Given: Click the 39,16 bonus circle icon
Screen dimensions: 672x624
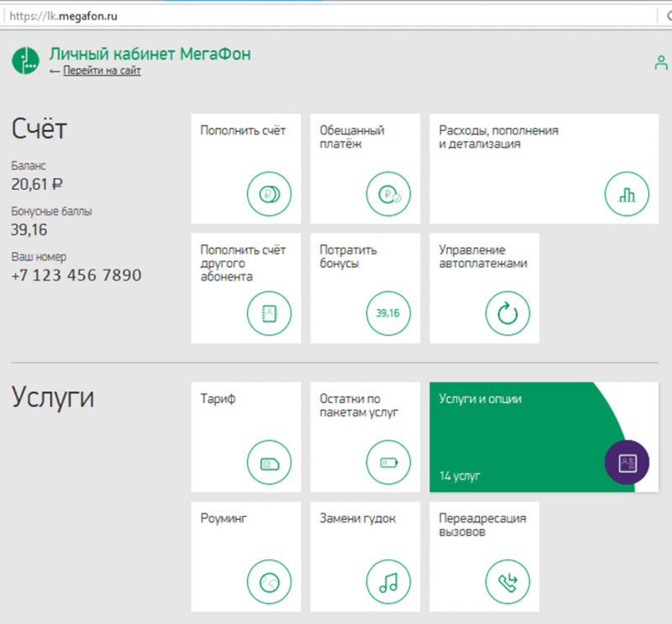Looking at the screenshot, I should click(388, 313).
